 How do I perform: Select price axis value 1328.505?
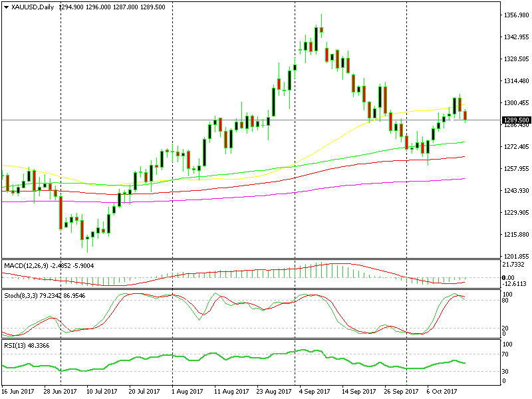click(x=517, y=59)
